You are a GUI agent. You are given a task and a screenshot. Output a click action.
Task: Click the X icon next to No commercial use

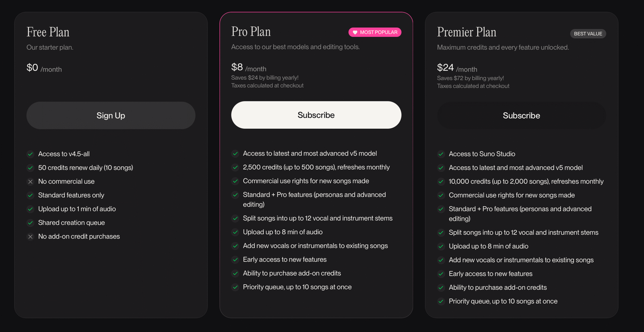30,181
